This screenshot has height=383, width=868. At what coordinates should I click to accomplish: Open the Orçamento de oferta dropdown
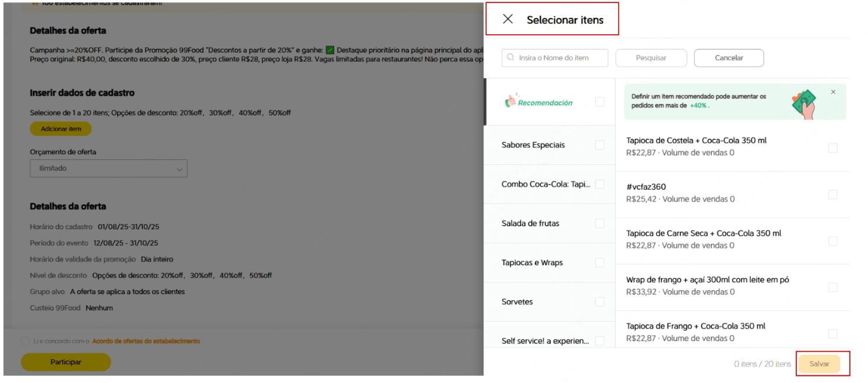[x=108, y=169]
